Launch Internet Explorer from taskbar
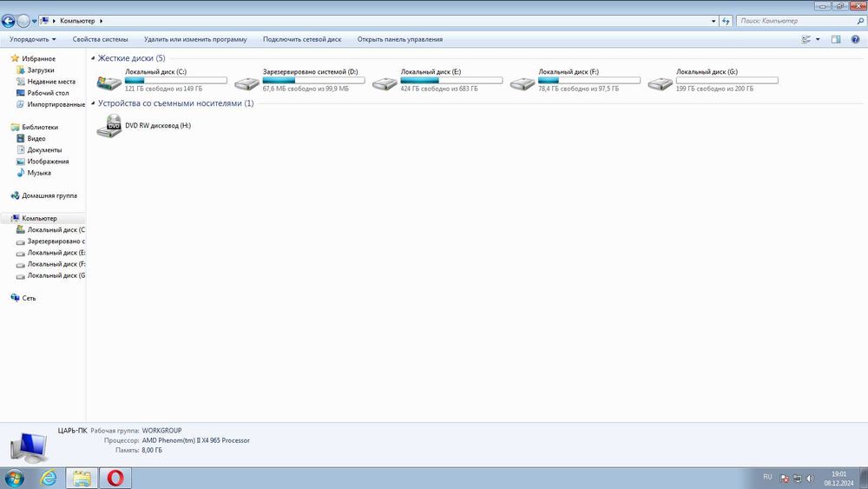This screenshot has width=868, height=489. click(49, 478)
